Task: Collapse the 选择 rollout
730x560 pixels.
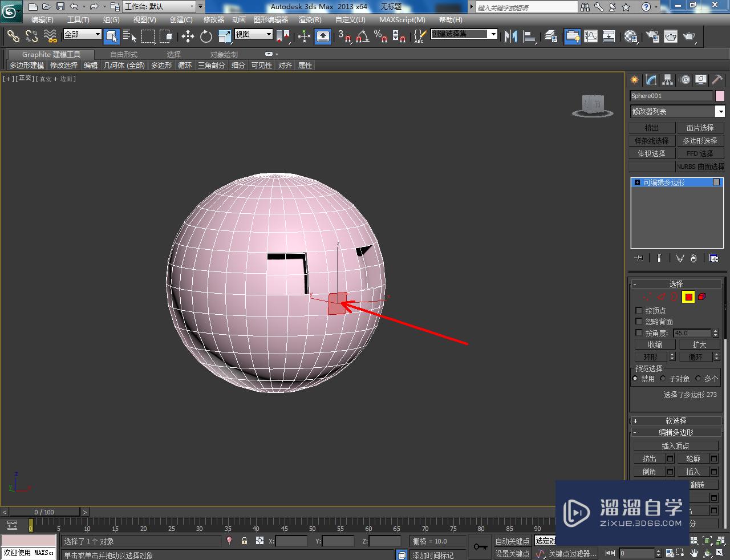Action: pos(676,283)
